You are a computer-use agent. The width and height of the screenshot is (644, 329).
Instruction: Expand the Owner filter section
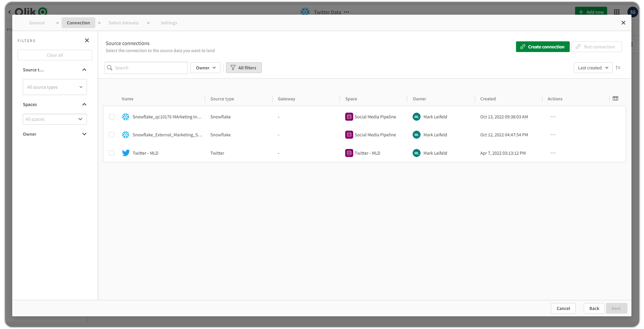84,134
